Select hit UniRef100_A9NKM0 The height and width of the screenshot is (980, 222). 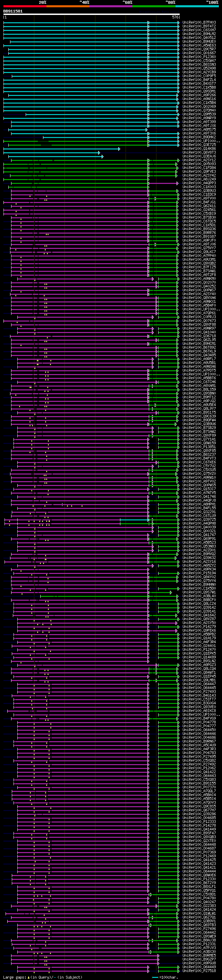[x=199, y=278]
